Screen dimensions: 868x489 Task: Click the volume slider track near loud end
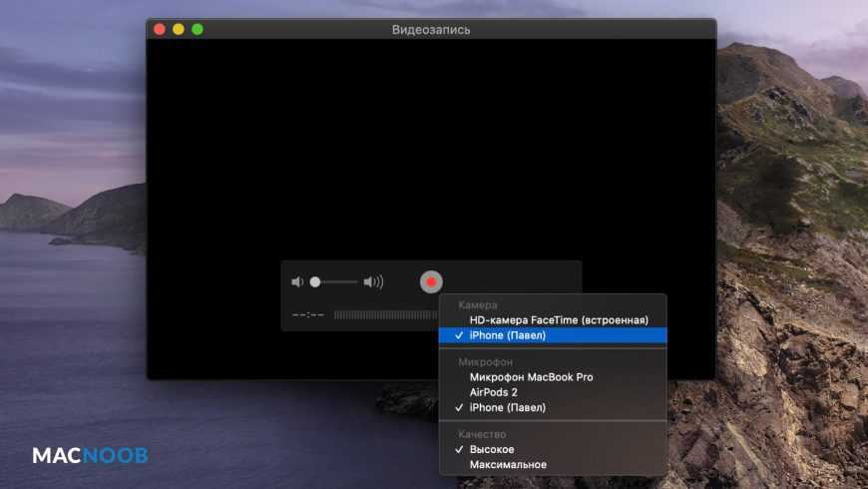pyautogui.click(x=351, y=282)
